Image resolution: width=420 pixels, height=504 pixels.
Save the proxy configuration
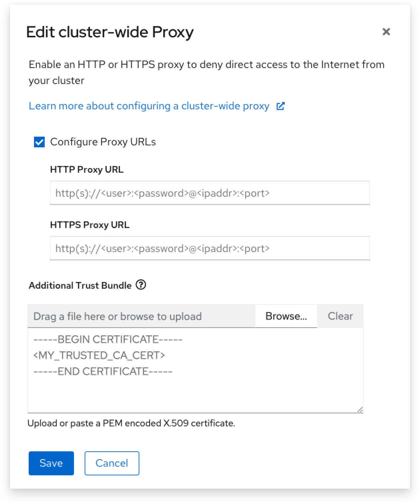click(x=51, y=463)
